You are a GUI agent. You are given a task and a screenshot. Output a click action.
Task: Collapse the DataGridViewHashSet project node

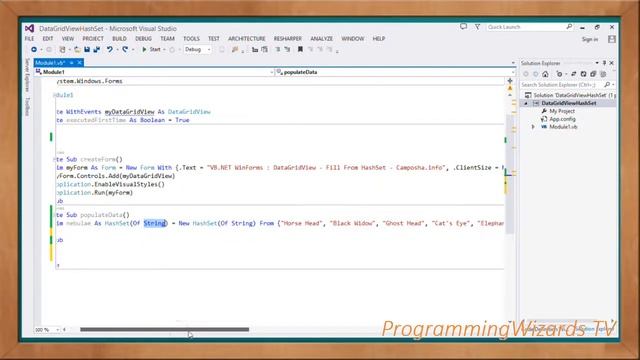tap(526, 103)
